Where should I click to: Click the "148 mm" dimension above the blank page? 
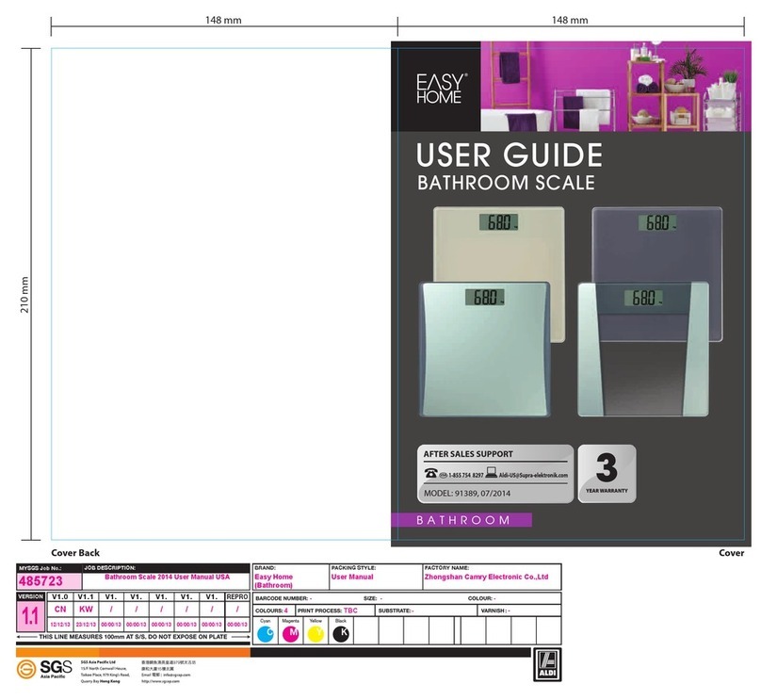click(x=223, y=20)
